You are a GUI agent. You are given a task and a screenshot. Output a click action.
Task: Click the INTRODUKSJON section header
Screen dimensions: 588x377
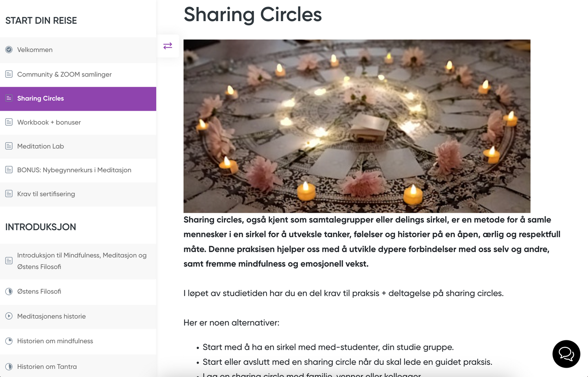point(41,227)
